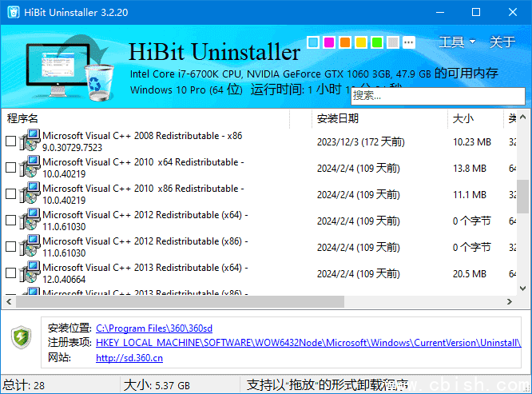Click the Visual C++ 2008 x86 program icon
The image size is (532, 394).
(x=30, y=141)
